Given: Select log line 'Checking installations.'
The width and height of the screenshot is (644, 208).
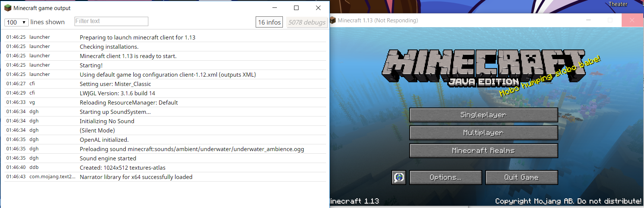Looking at the screenshot, I should tap(165, 47).
